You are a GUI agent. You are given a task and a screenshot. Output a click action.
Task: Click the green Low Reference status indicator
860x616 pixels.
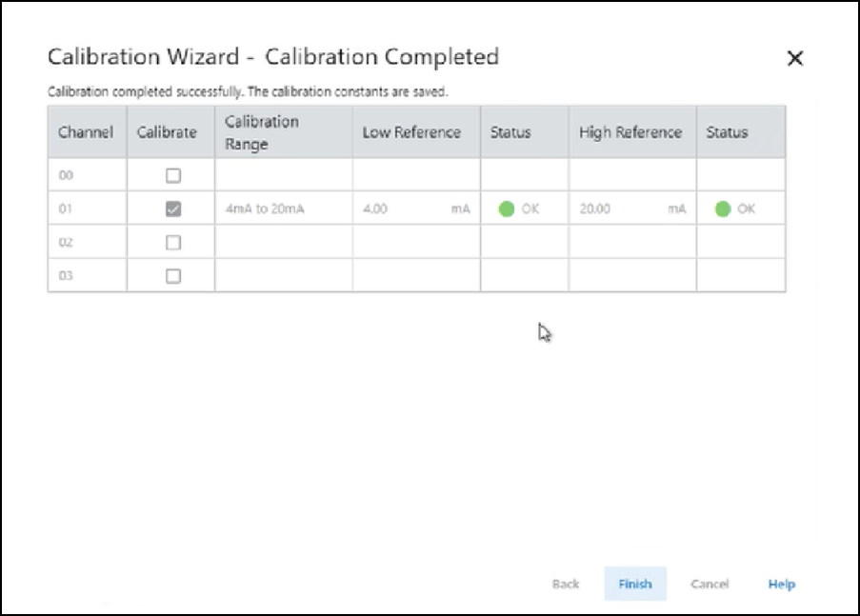pos(507,209)
